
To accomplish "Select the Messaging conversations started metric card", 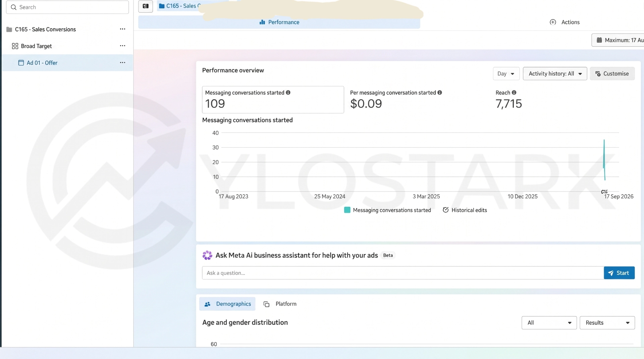I will (x=273, y=100).
